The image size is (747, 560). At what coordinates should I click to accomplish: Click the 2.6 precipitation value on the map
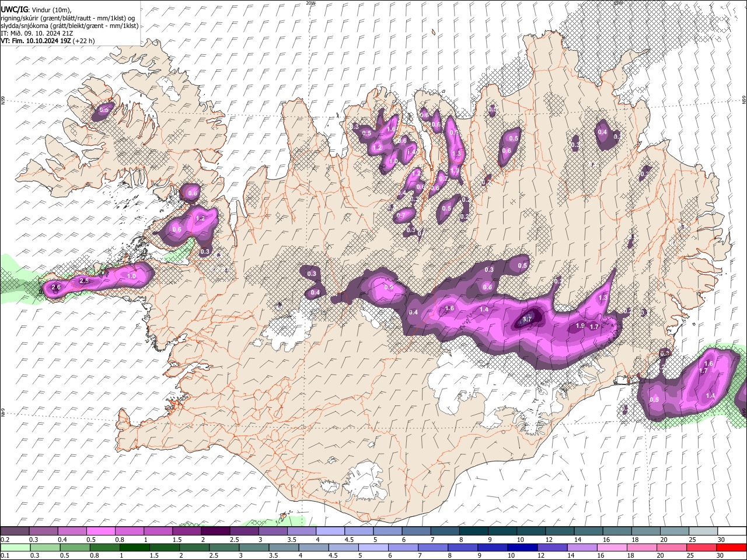(57, 287)
